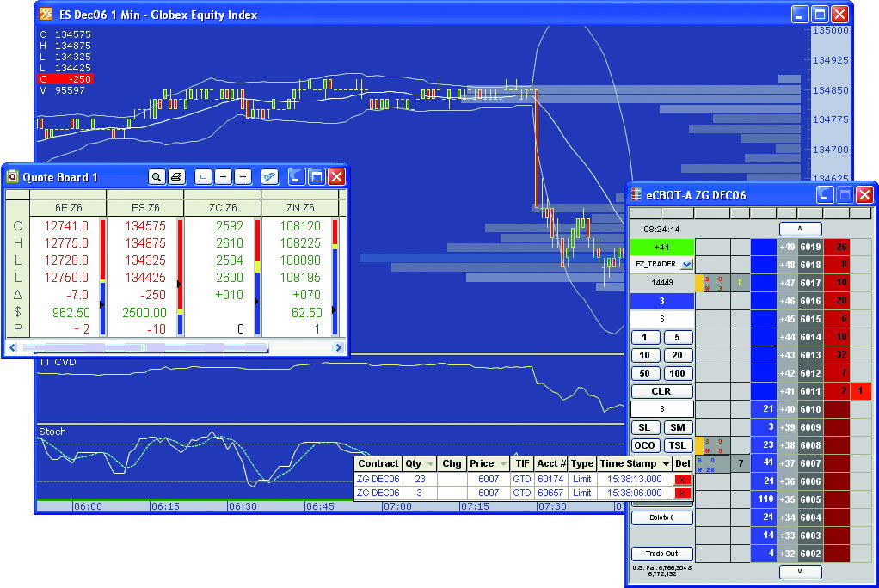Delete the 3-lot ZG DEC06 order

682,493
